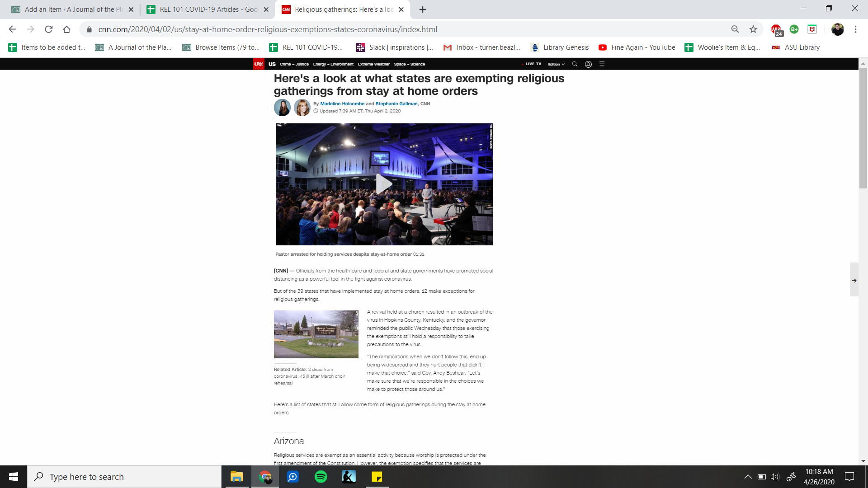Open Chrome's three-dot menu
The width and height of the screenshot is (868, 488).
855,29
